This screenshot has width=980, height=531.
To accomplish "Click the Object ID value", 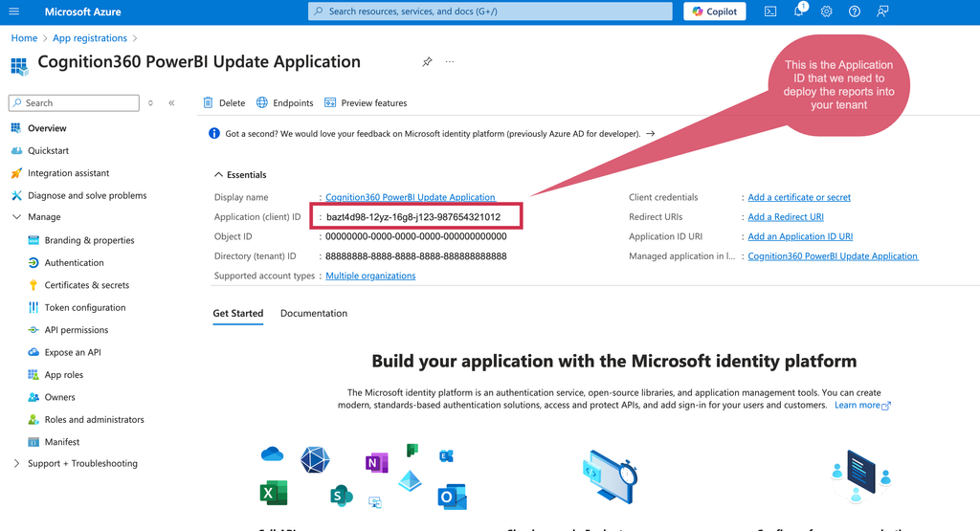I will pos(415,236).
